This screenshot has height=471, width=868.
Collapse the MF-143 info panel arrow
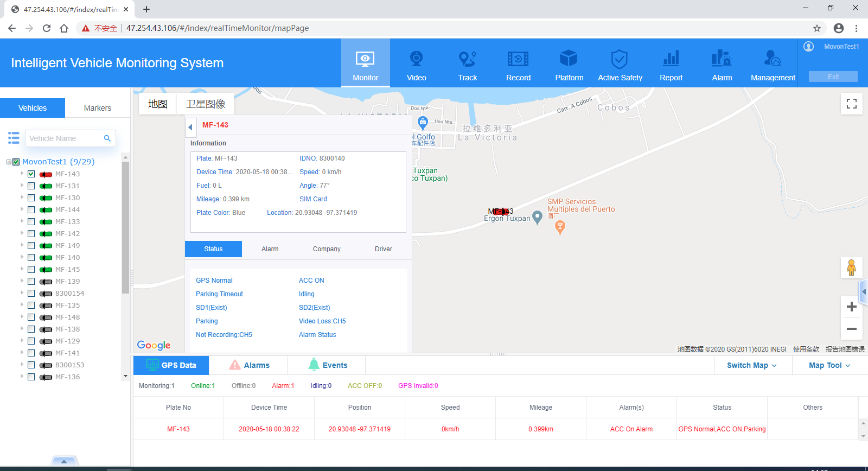tap(190, 127)
